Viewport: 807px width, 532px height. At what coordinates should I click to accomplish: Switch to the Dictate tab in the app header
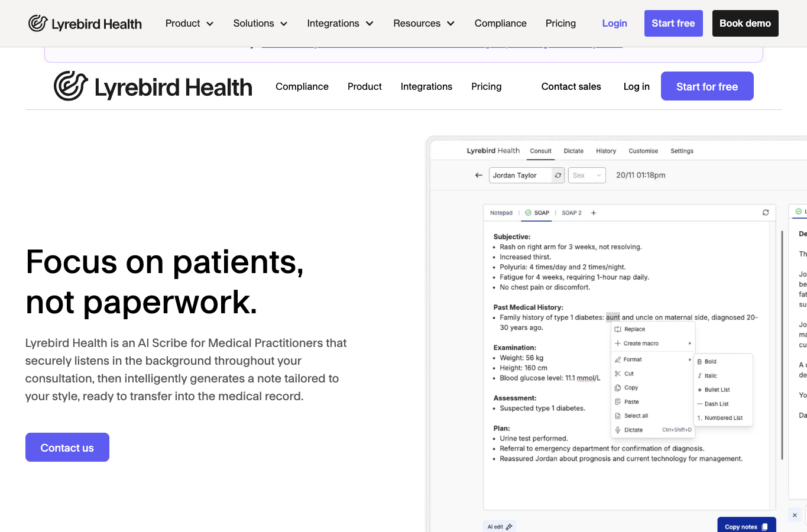pyautogui.click(x=573, y=151)
